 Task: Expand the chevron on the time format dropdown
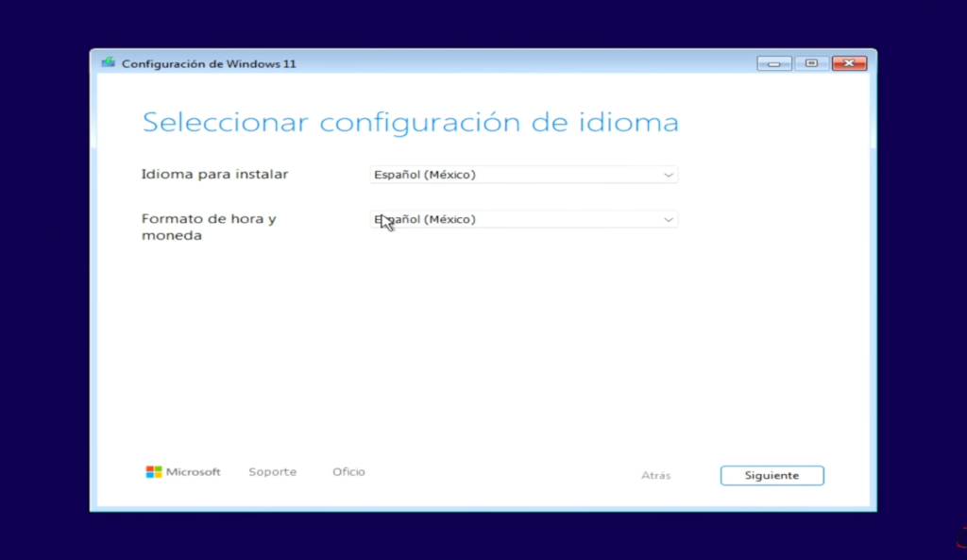point(668,218)
